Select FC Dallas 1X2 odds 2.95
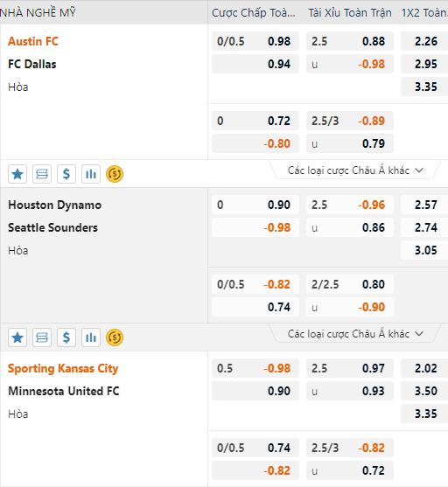Screen dimensions: 448x487 (x=424, y=64)
